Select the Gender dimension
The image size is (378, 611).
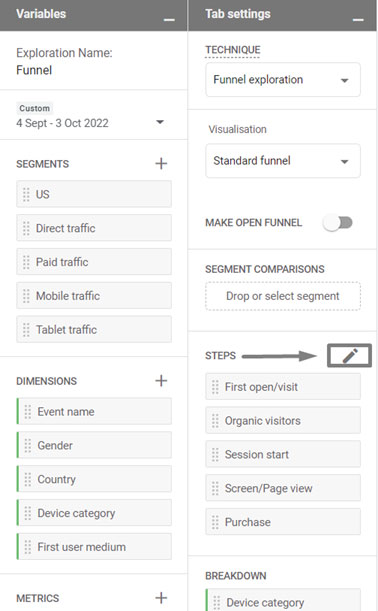(x=94, y=445)
